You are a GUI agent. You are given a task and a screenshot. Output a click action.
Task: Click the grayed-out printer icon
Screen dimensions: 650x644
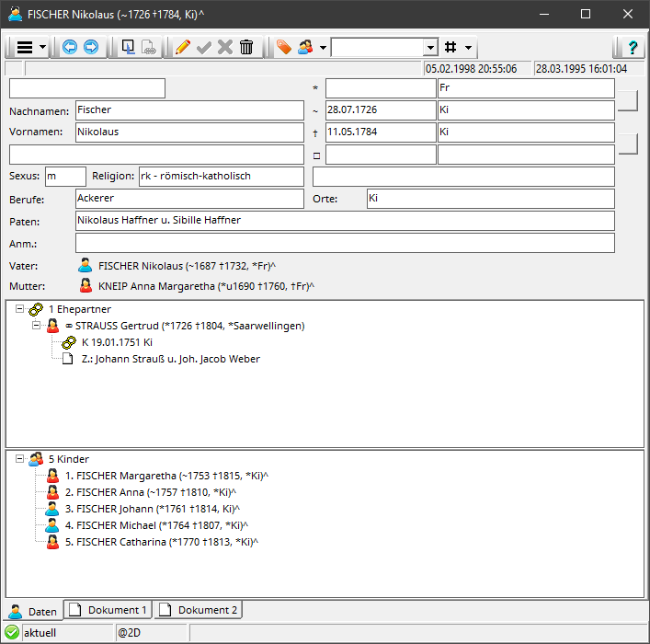click(x=148, y=47)
